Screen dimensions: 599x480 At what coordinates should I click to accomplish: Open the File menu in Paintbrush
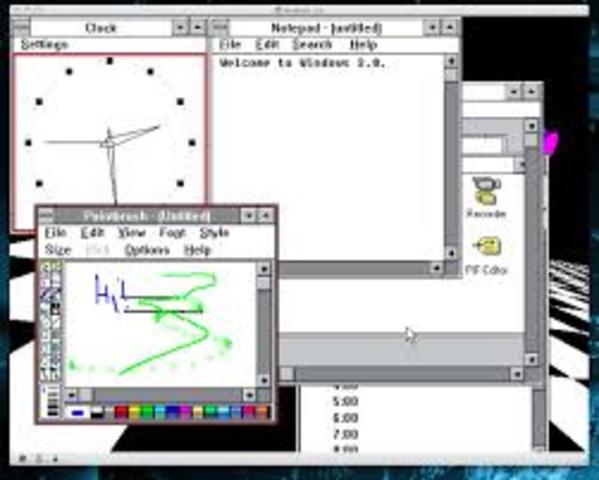[x=56, y=233]
